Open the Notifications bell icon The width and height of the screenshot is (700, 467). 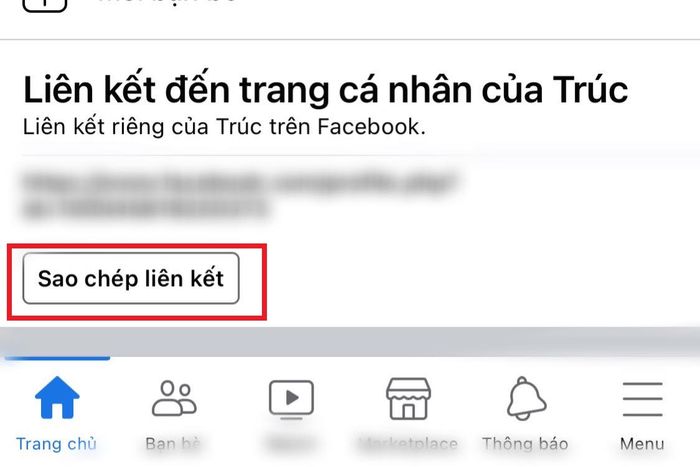(526, 399)
